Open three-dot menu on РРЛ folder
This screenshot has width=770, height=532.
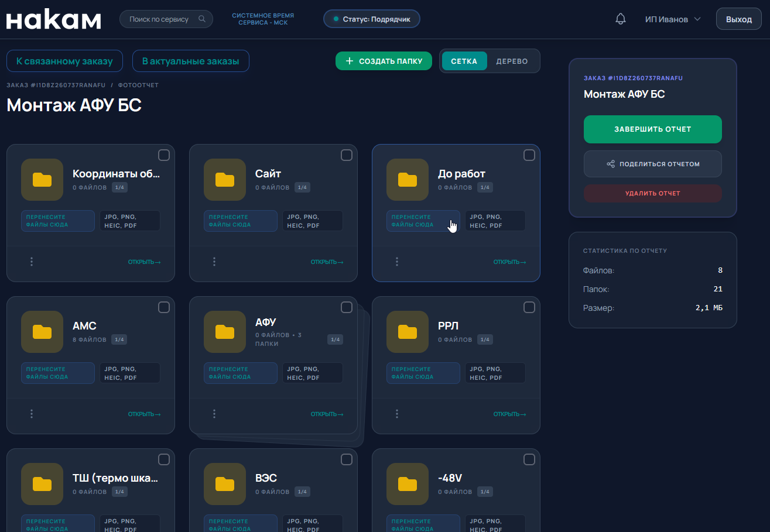coord(397,414)
